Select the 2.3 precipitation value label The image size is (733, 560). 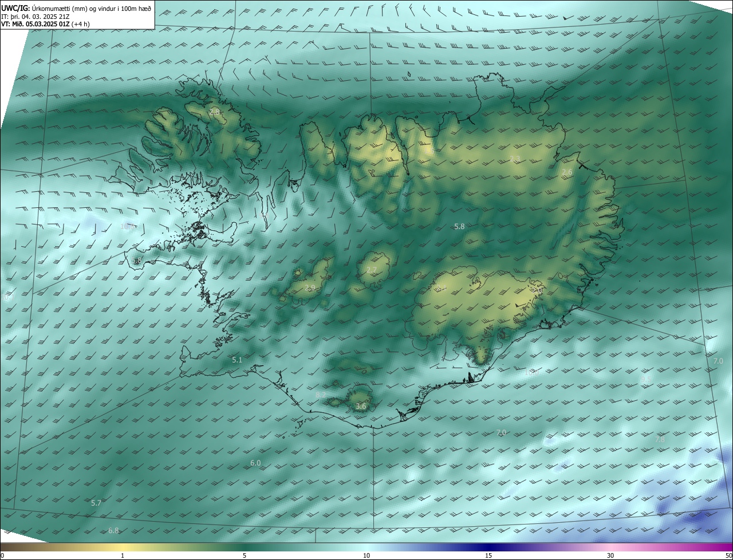tap(515, 159)
